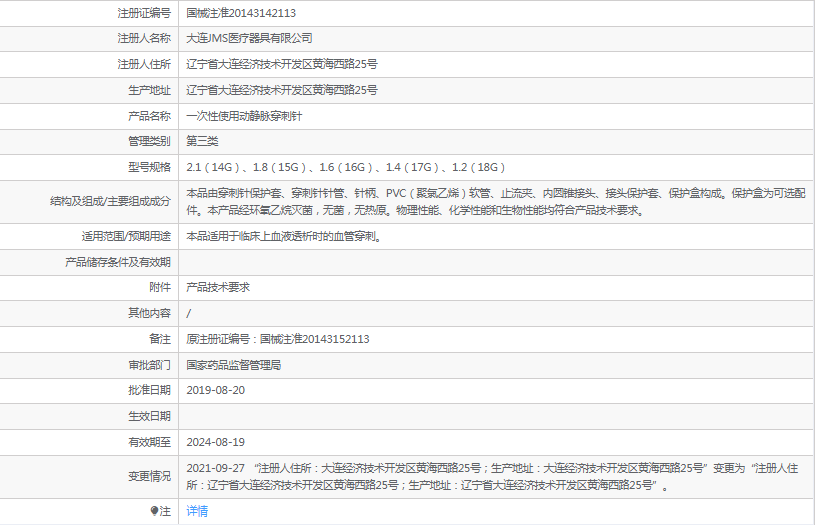
Task: Click the 生产地址 label
Action: click(149, 90)
